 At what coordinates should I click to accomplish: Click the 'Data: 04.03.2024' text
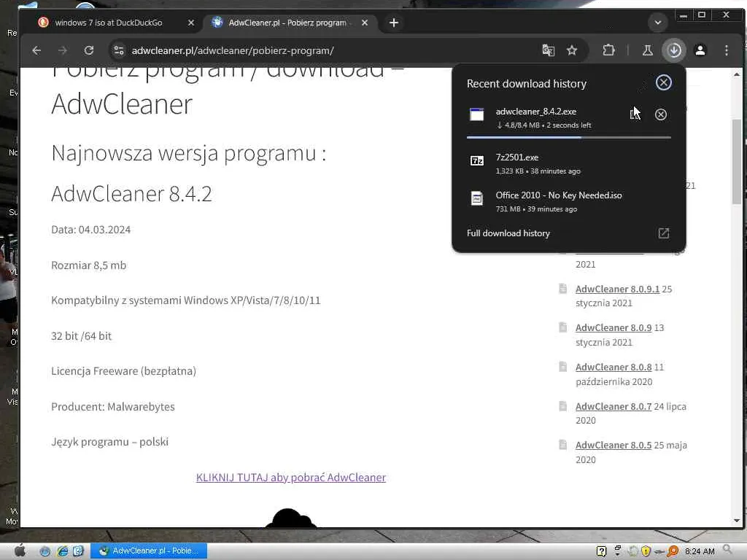pos(91,230)
